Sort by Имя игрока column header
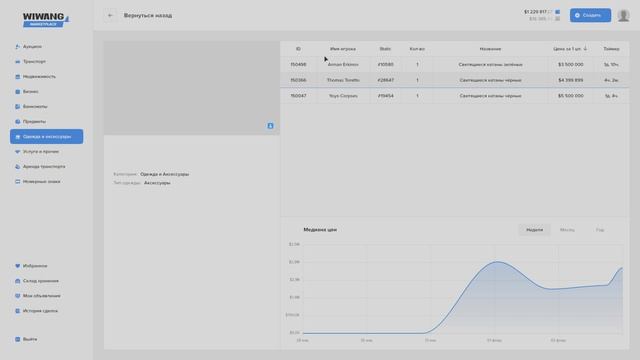The height and width of the screenshot is (360, 640). (x=343, y=49)
